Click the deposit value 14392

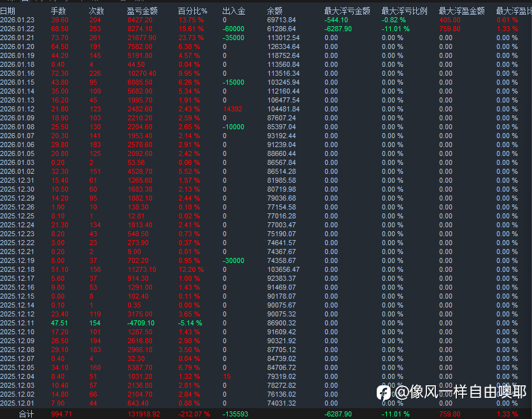pos(232,109)
